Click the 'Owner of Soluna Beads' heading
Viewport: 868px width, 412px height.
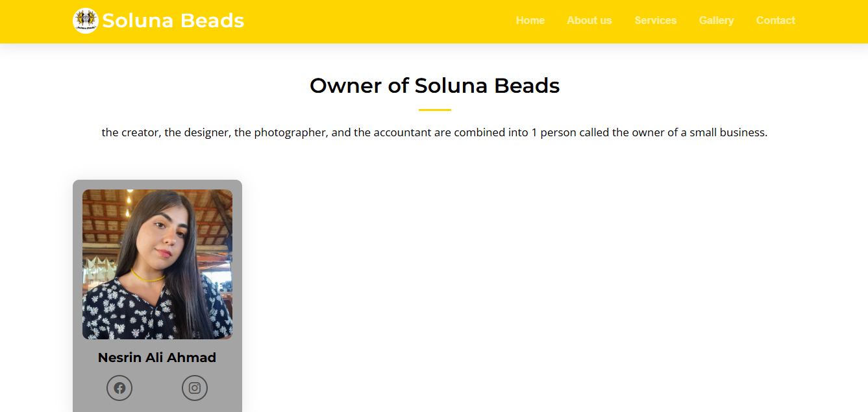tap(434, 86)
